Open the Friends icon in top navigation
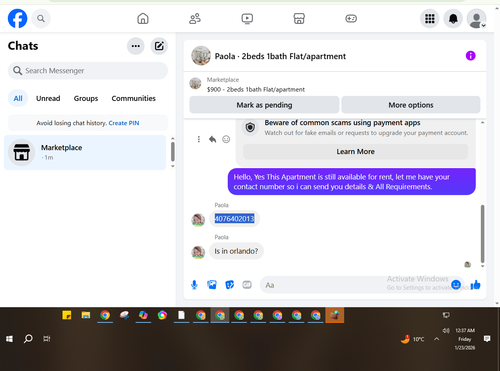 pyautogui.click(x=195, y=18)
